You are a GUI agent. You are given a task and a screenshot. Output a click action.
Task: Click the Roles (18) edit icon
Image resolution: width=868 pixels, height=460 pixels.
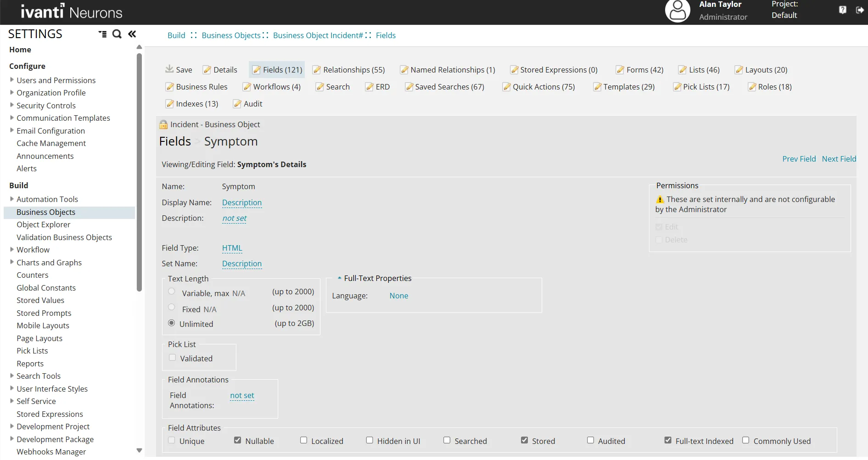pos(752,87)
